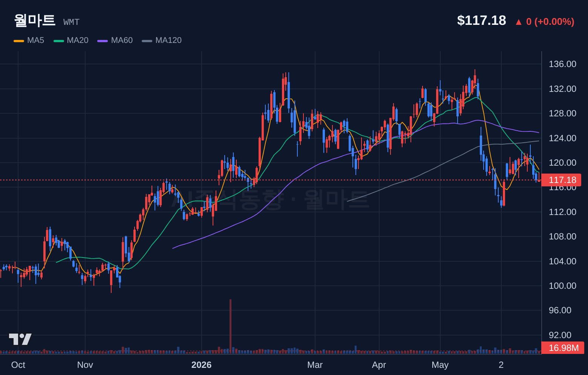The image size is (588, 375).
Task: Click the 136.00 price axis label
Action: tap(562, 64)
